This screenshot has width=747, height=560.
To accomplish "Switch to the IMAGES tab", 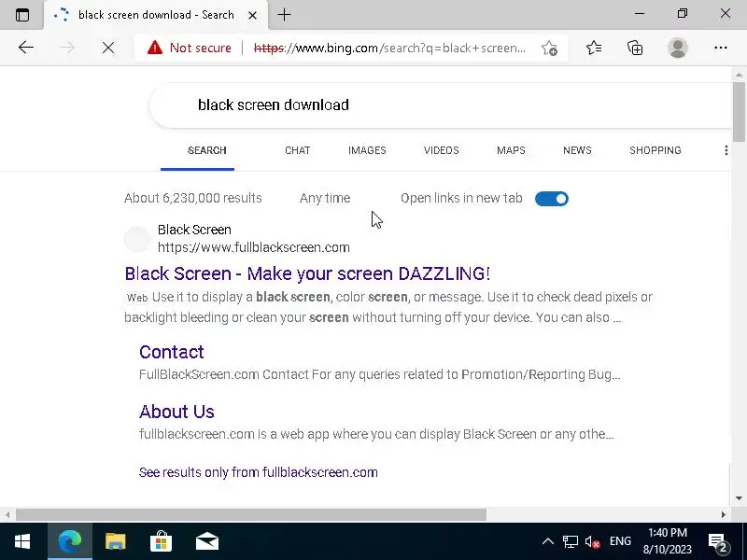I will click(367, 150).
